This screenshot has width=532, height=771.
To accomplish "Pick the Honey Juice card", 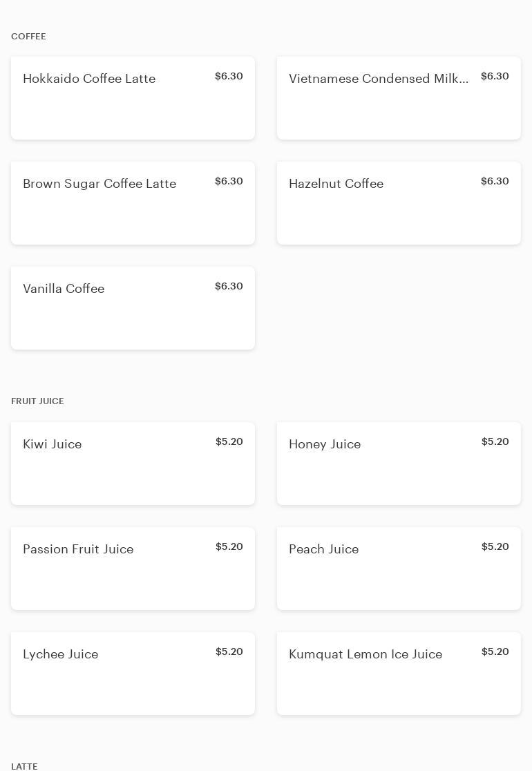I will tap(399, 464).
